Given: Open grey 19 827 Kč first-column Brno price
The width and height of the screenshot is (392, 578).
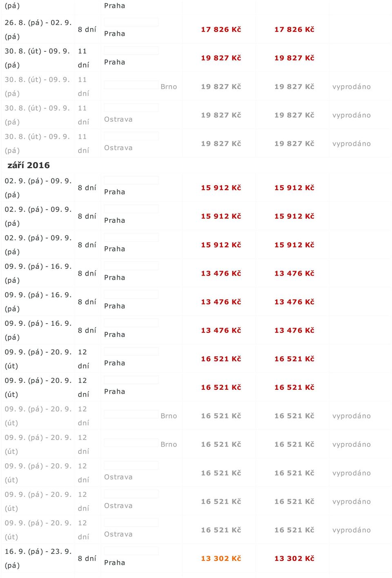Looking at the screenshot, I should pyautogui.click(x=221, y=87).
